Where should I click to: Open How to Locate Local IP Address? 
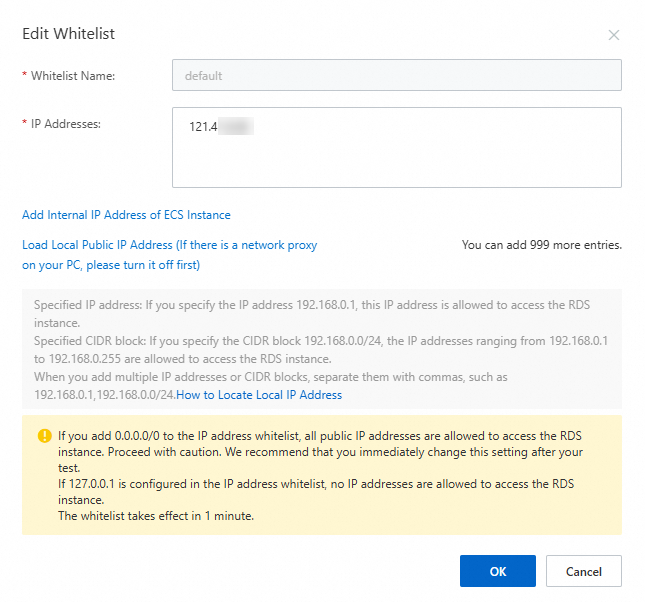pyautogui.click(x=259, y=395)
